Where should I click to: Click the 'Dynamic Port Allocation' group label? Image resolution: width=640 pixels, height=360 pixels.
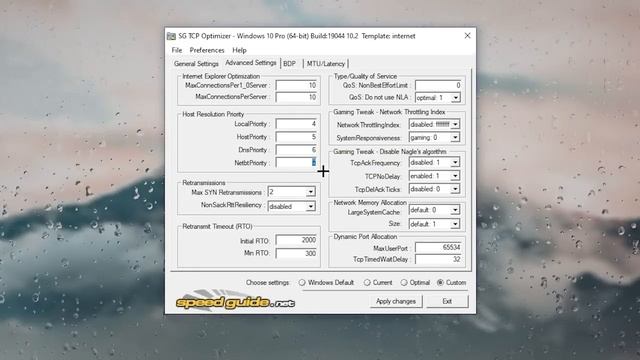point(365,237)
